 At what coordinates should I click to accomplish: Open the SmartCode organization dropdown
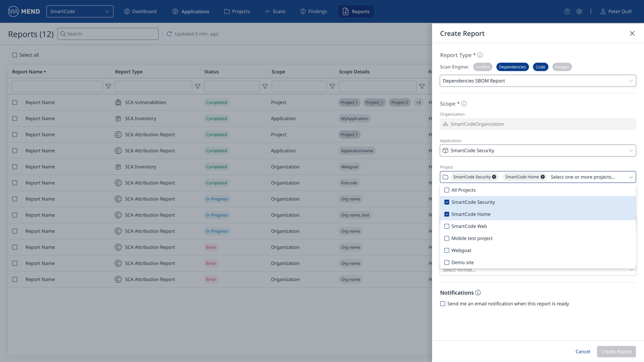coord(80,11)
